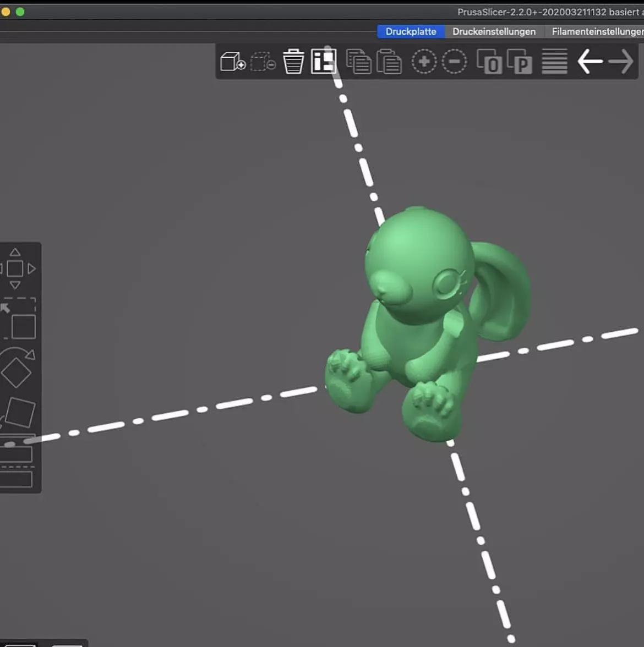Add an instance with the plus icon
This screenshot has width=644, height=647.
[424, 62]
